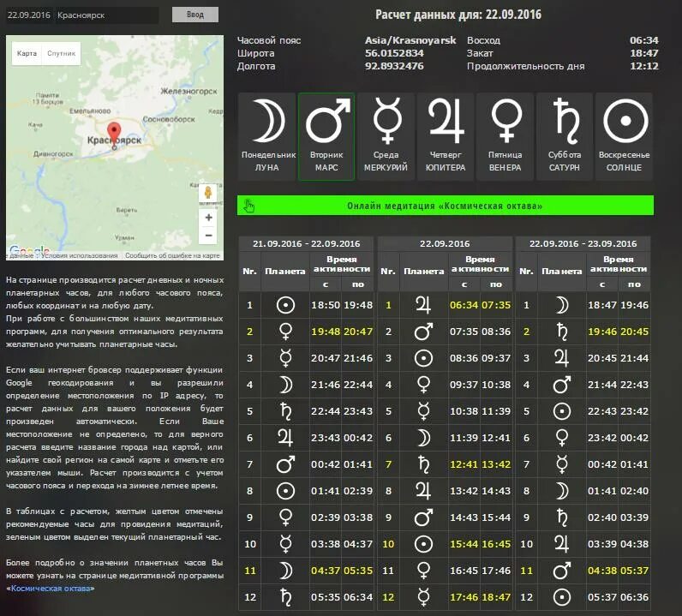682x616 pixels.
Task: Click Saturn symbol in 19:46 20:45 row
Action: pyautogui.click(x=561, y=332)
